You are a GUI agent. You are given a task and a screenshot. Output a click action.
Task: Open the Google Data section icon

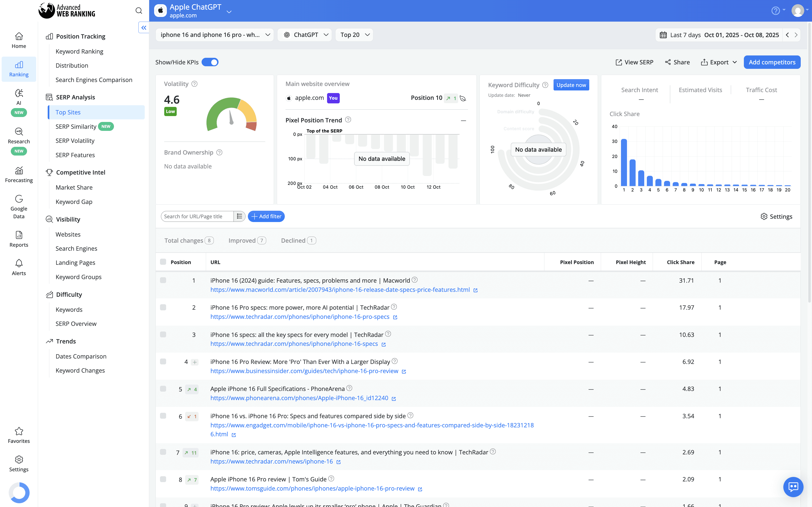point(19,199)
